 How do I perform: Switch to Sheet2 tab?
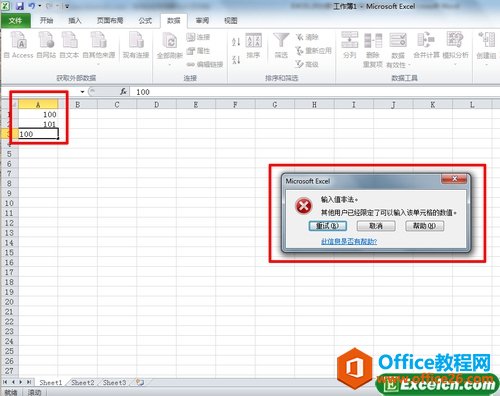click(x=83, y=382)
